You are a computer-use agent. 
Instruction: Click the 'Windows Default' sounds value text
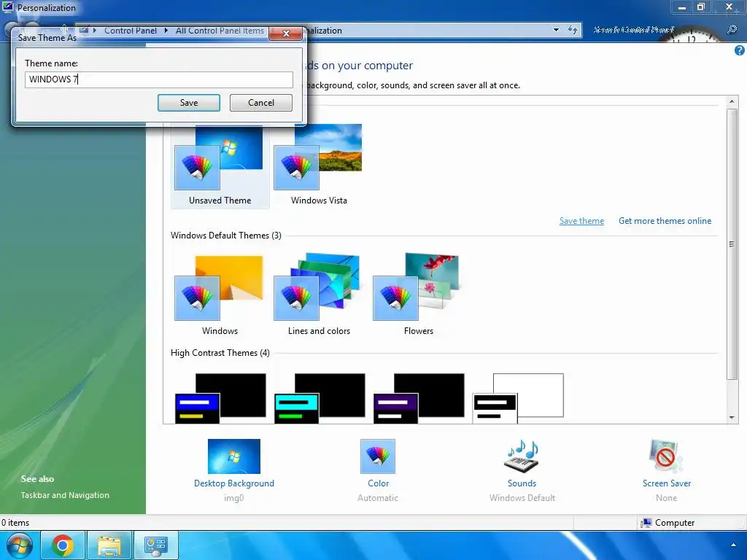pos(522,498)
